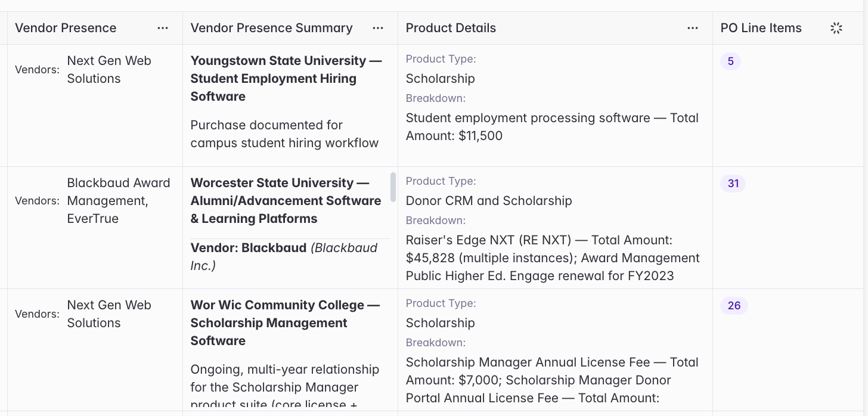Open the Vendor Presence column options menu
Screen dimensions: 868x416
[163, 28]
